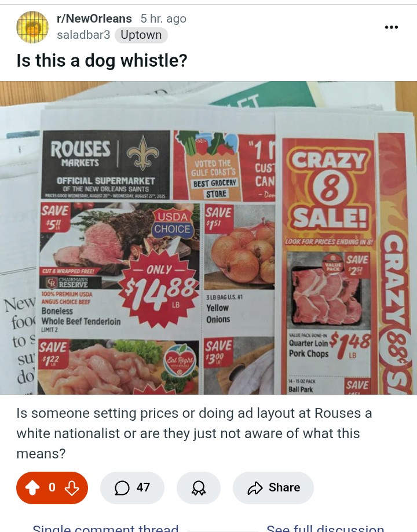The height and width of the screenshot is (532, 417).
Task: Open the three-dot post options menu
Action: click(x=392, y=27)
